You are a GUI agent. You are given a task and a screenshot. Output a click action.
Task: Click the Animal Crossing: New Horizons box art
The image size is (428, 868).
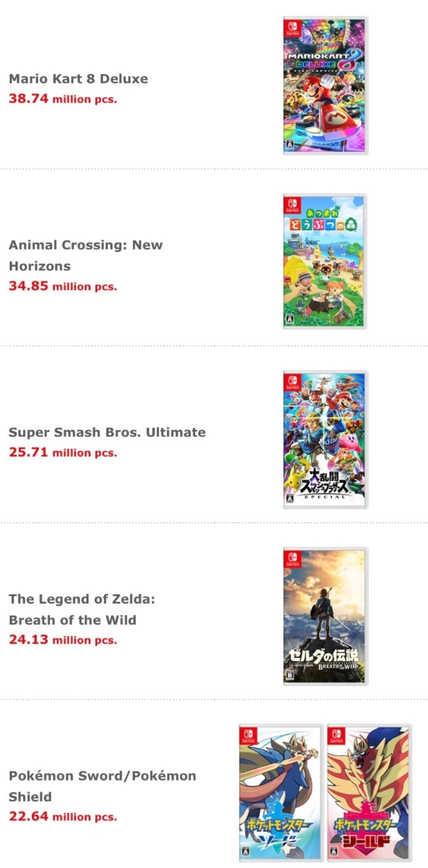click(325, 262)
